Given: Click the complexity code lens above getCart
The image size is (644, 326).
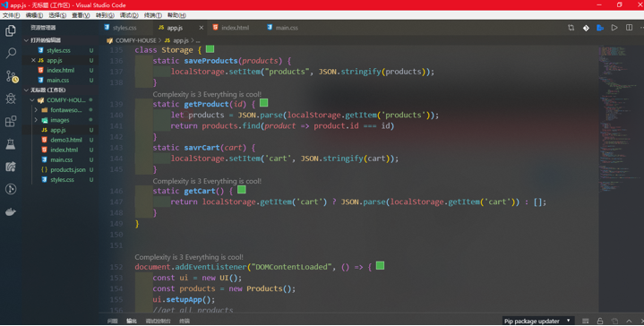Looking at the screenshot, I should pos(207,181).
